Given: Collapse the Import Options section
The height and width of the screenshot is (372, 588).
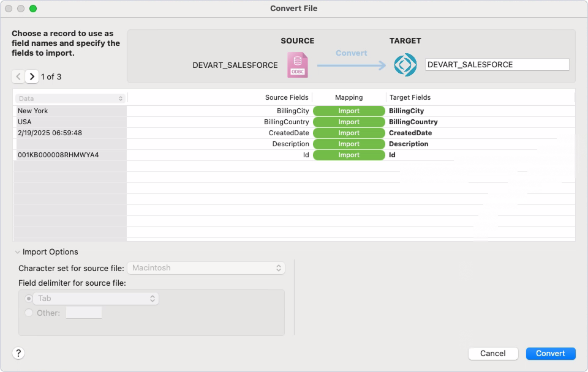Looking at the screenshot, I should coord(17,251).
